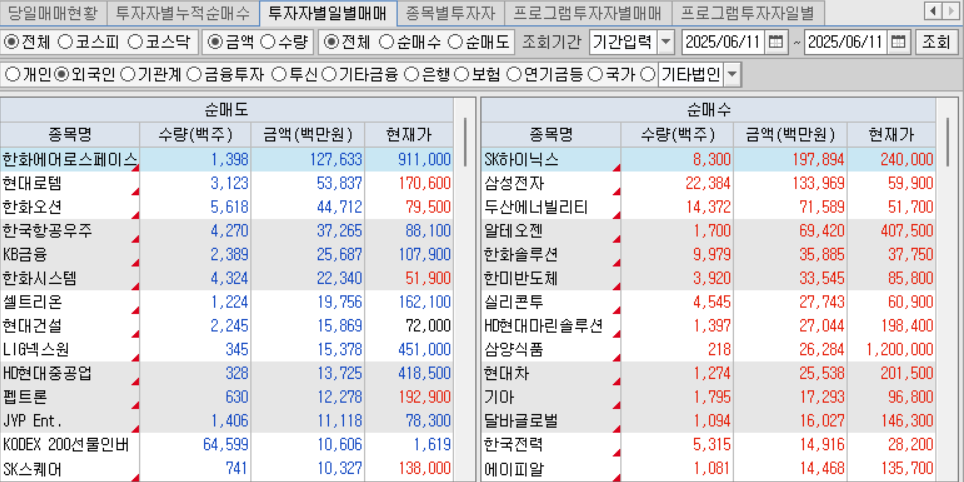Open the end date calendar picker

coord(898,42)
